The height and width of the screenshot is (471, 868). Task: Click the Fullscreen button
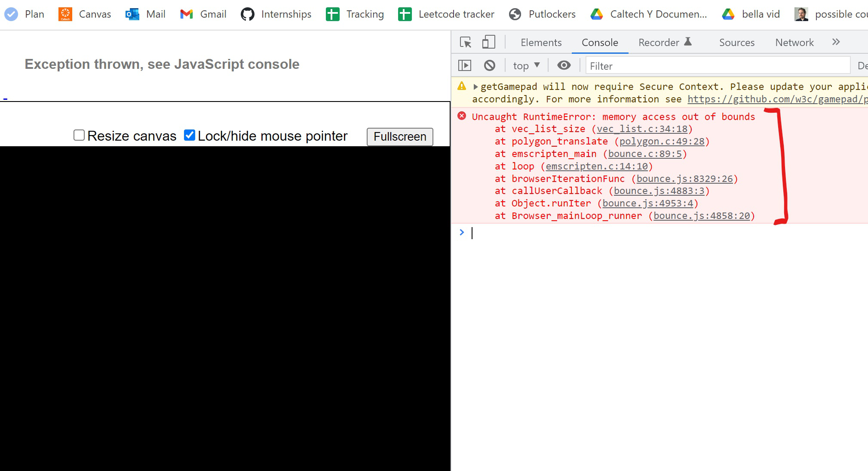399,137
